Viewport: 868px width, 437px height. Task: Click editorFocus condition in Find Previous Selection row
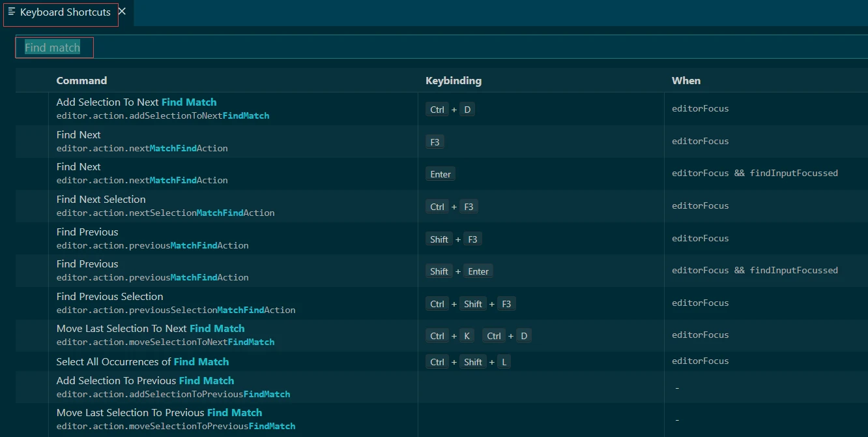coord(701,303)
